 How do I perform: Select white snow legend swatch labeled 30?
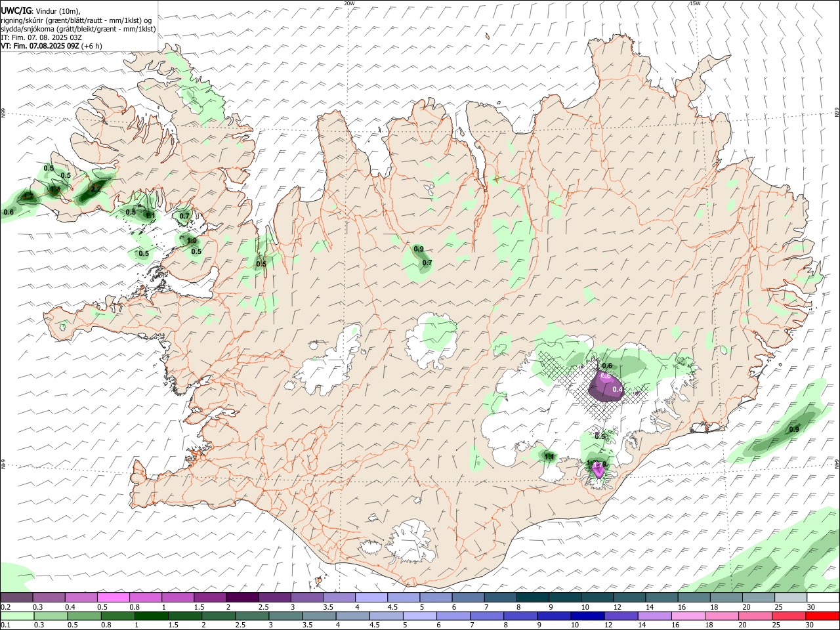[x=823, y=597]
